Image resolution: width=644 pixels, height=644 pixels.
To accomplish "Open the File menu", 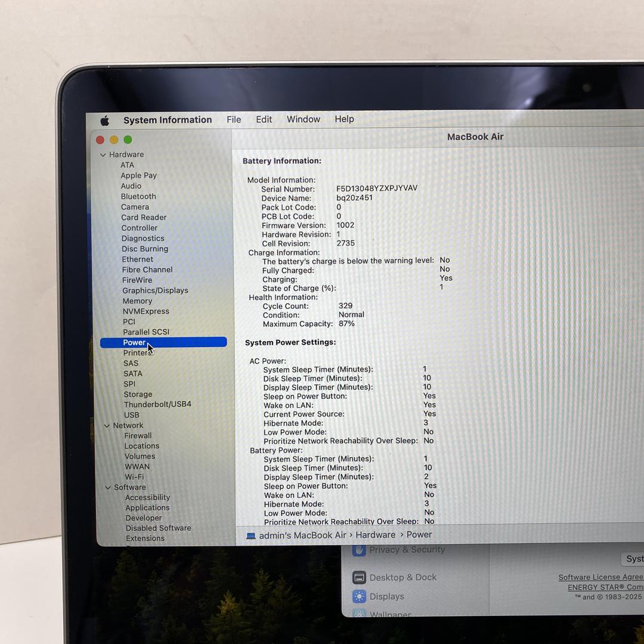I will point(234,119).
